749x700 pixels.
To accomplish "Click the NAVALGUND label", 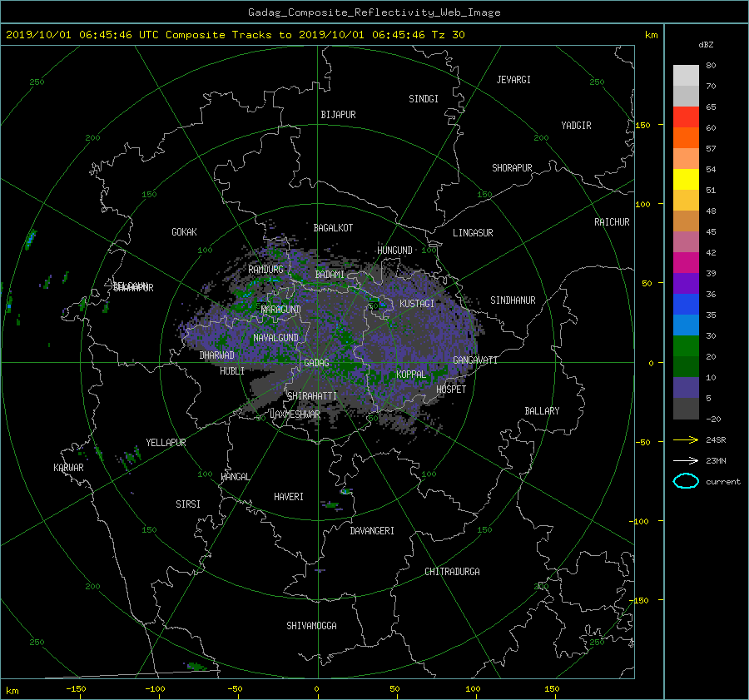I will (x=275, y=338).
